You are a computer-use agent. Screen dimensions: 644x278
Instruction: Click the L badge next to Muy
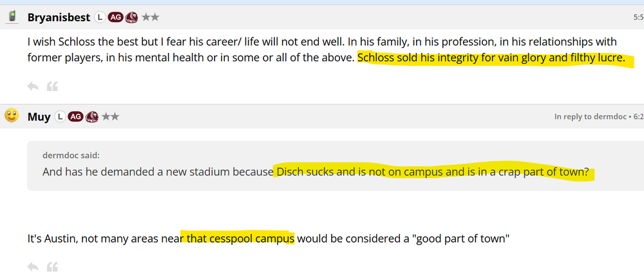[60, 117]
